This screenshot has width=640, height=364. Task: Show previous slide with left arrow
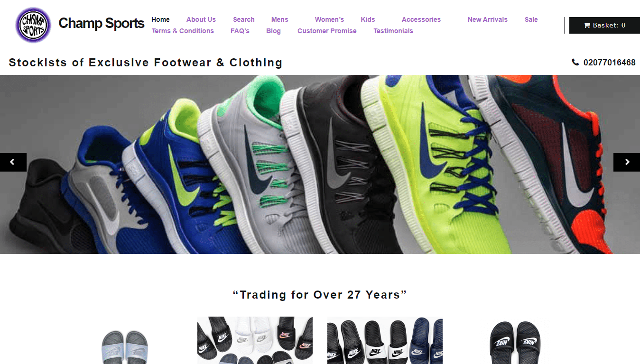(x=13, y=162)
